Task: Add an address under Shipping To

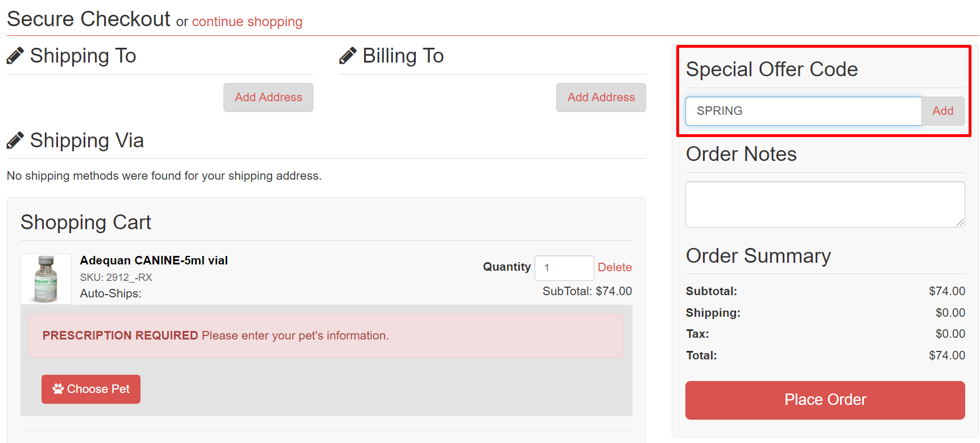Action: [268, 97]
